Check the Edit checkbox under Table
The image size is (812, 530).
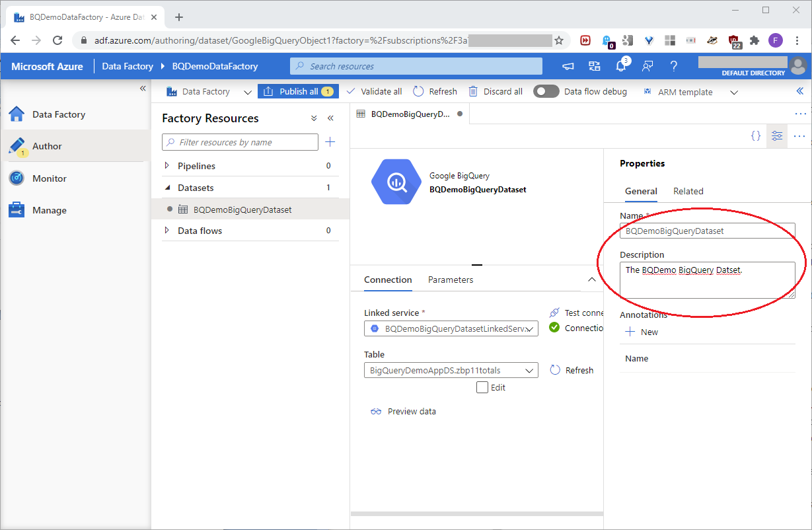[x=482, y=387]
